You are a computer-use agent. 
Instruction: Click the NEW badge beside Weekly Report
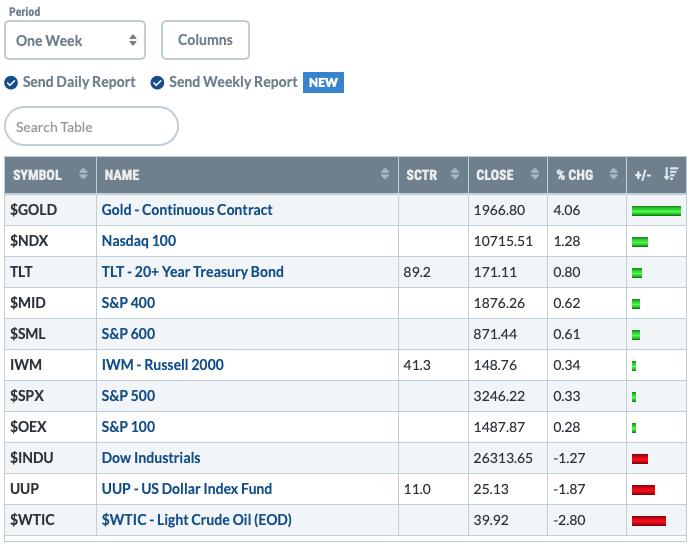tap(323, 83)
